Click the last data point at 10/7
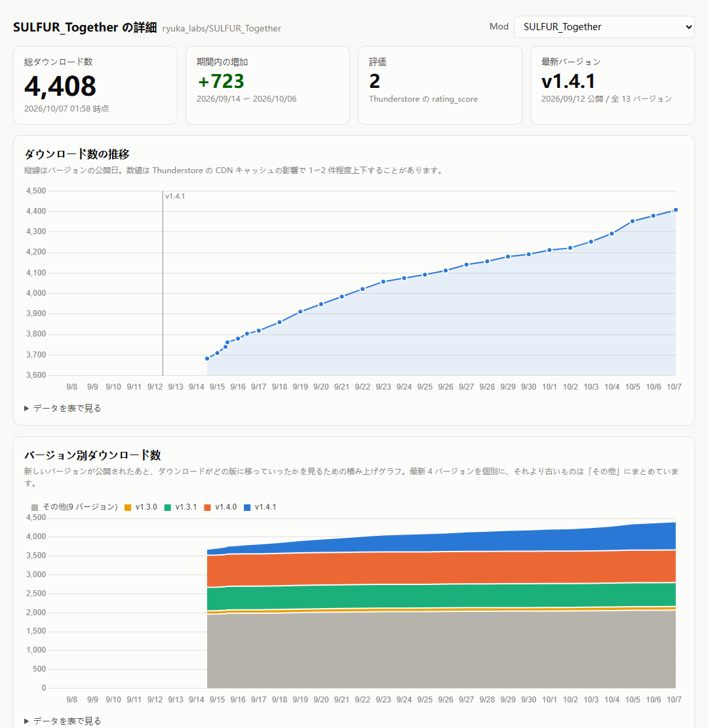Viewport: 708px width, 728px height. 675,210
